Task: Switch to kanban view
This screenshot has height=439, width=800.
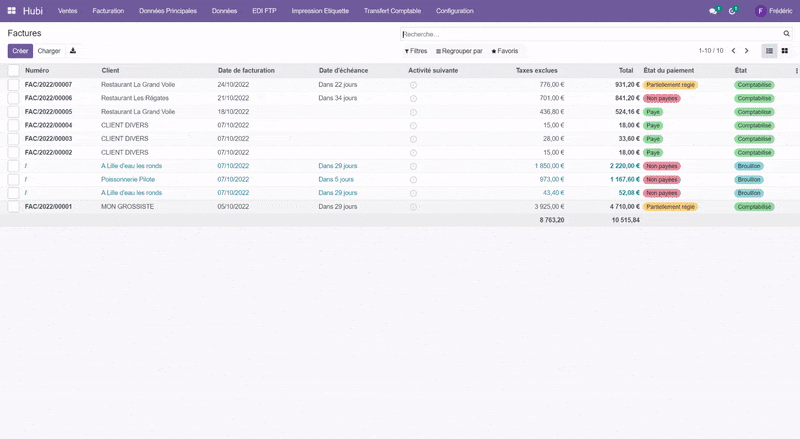Action: click(x=784, y=51)
